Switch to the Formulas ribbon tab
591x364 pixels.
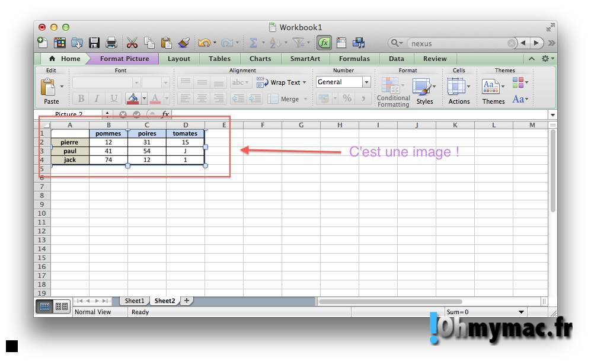click(354, 59)
